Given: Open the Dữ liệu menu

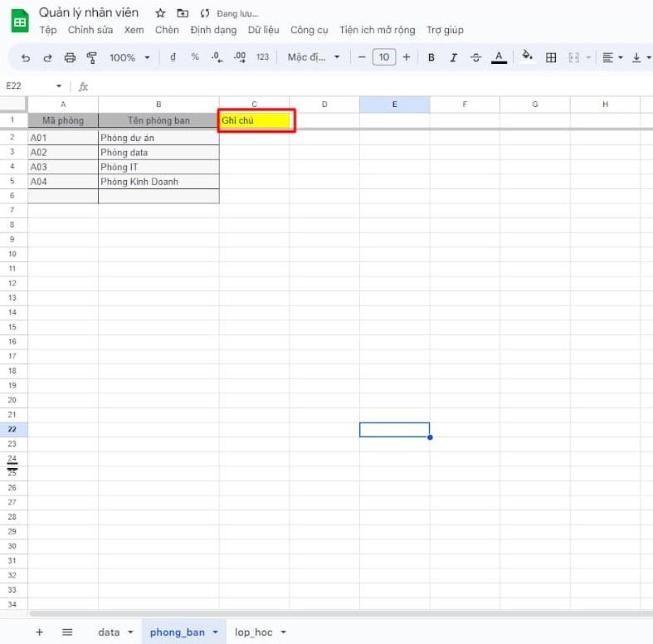Looking at the screenshot, I should [x=264, y=30].
